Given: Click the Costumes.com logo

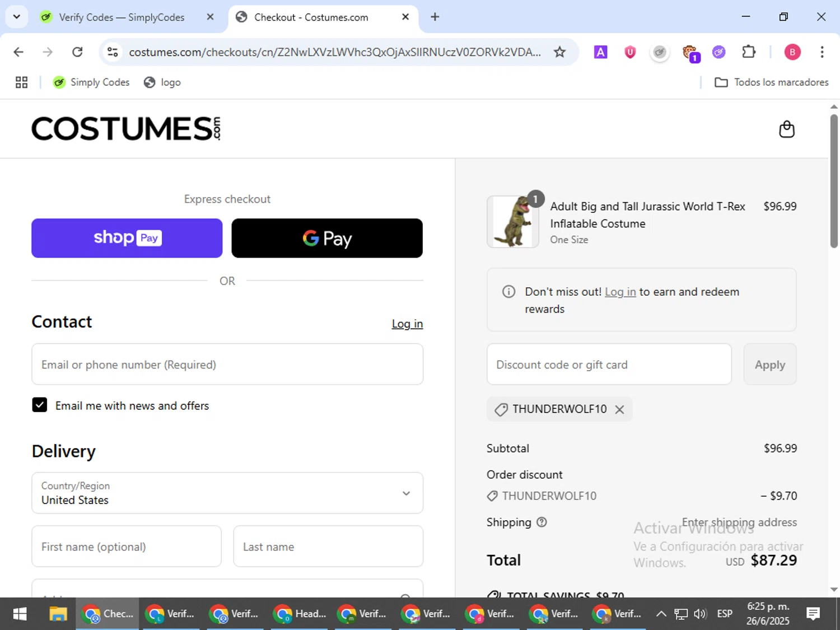Looking at the screenshot, I should (126, 129).
